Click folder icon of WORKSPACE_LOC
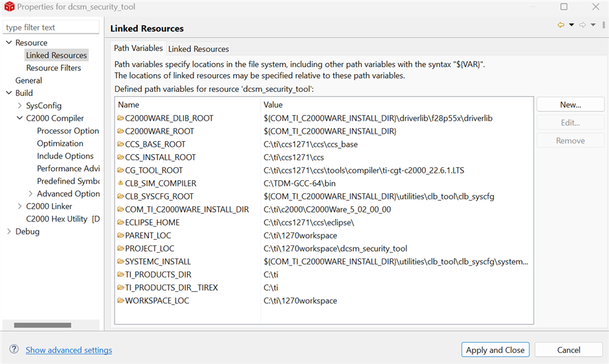This screenshot has height=364, width=609. pyautogui.click(x=121, y=300)
